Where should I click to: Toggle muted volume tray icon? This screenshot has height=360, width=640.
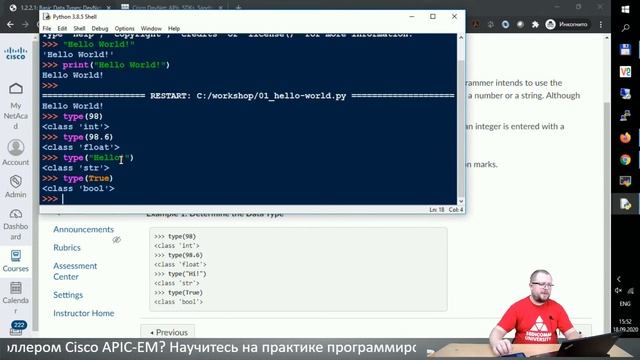619,291
